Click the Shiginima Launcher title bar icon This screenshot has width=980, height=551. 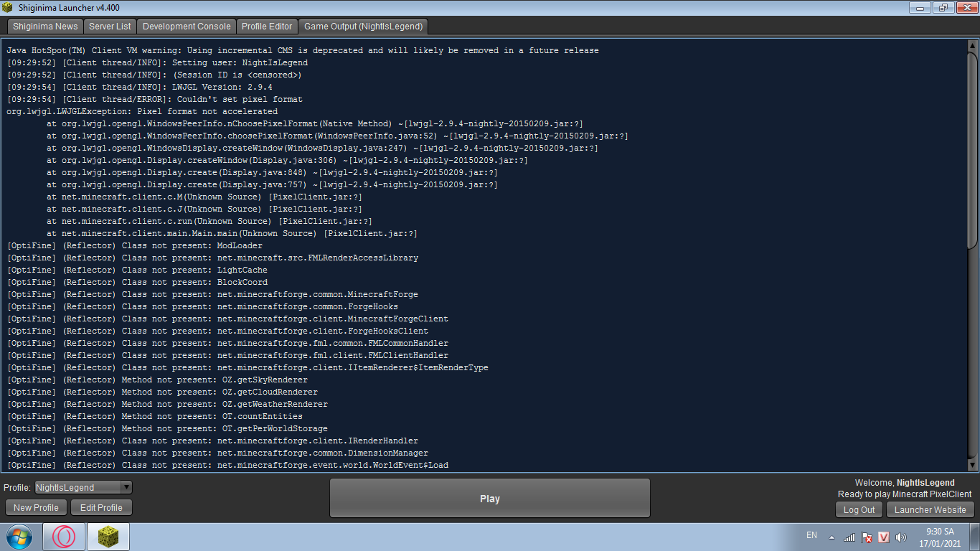(x=8, y=7)
